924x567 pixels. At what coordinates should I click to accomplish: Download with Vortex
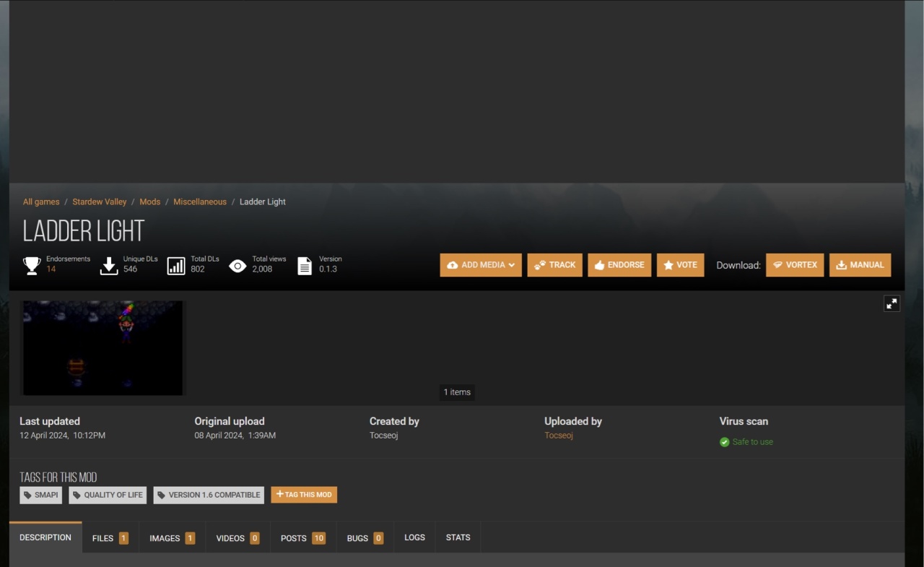click(795, 265)
